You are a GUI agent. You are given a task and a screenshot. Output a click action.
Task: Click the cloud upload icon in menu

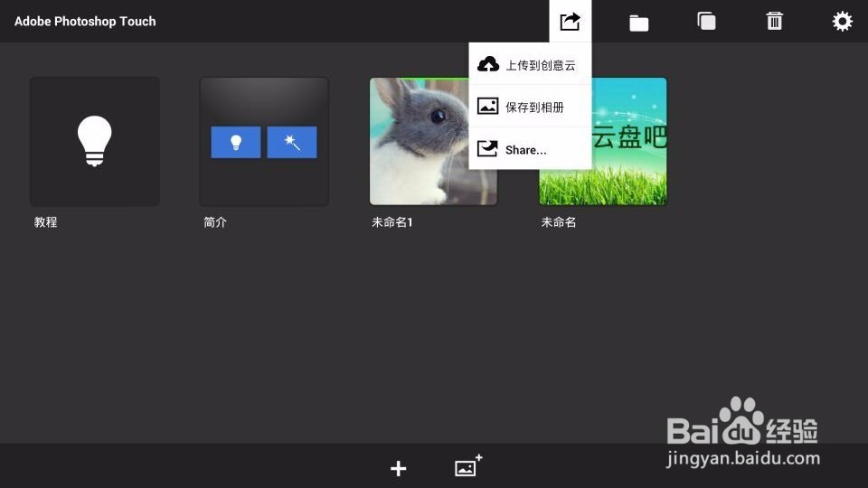point(487,64)
